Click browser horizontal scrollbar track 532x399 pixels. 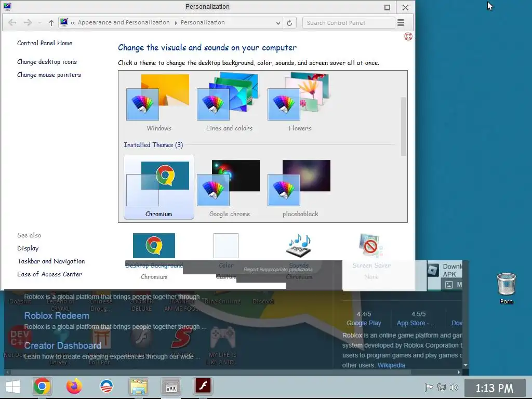[232, 372]
